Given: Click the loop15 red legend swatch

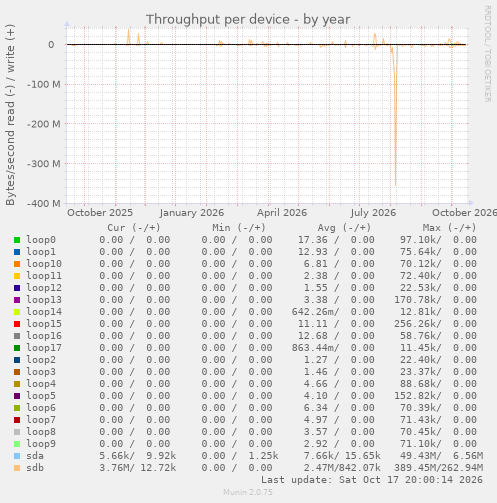Looking at the screenshot, I should 17,324.
